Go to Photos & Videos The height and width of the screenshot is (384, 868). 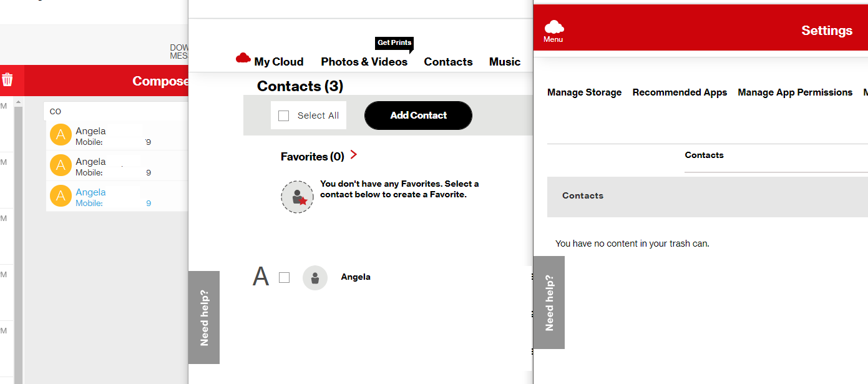364,62
